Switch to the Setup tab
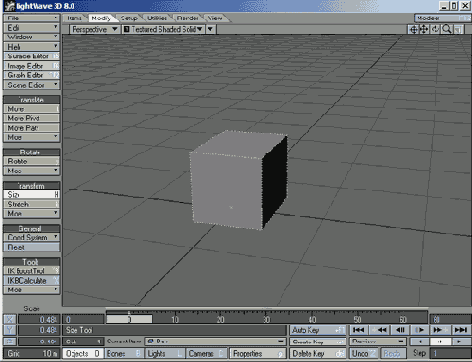Image resolution: width=472 pixels, height=362 pixels. click(129, 18)
